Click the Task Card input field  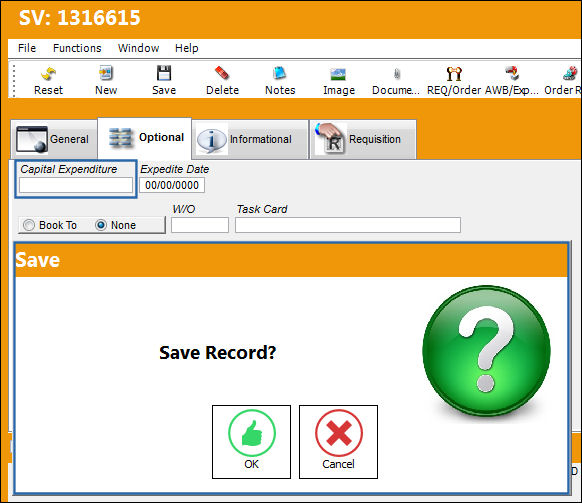pyautogui.click(x=348, y=225)
